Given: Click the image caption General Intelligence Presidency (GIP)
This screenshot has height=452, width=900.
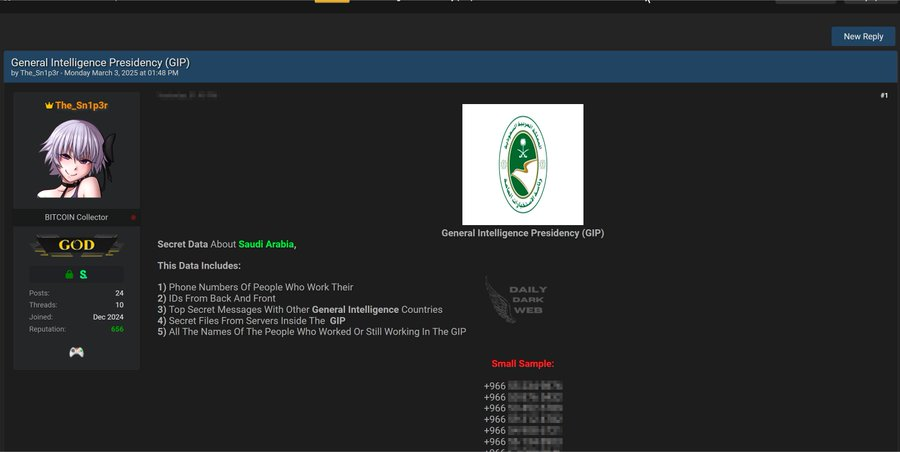Looking at the screenshot, I should pyautogui.click(x=522, y=233).
